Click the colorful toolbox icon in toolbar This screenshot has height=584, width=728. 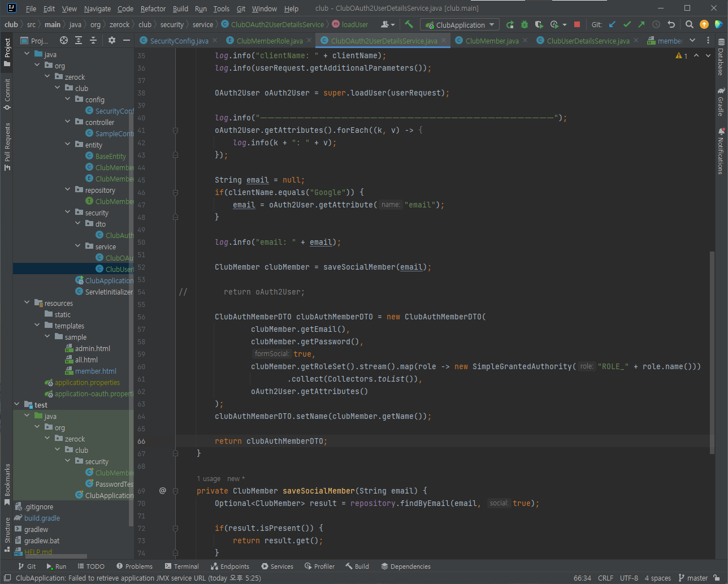coord(718,24)
